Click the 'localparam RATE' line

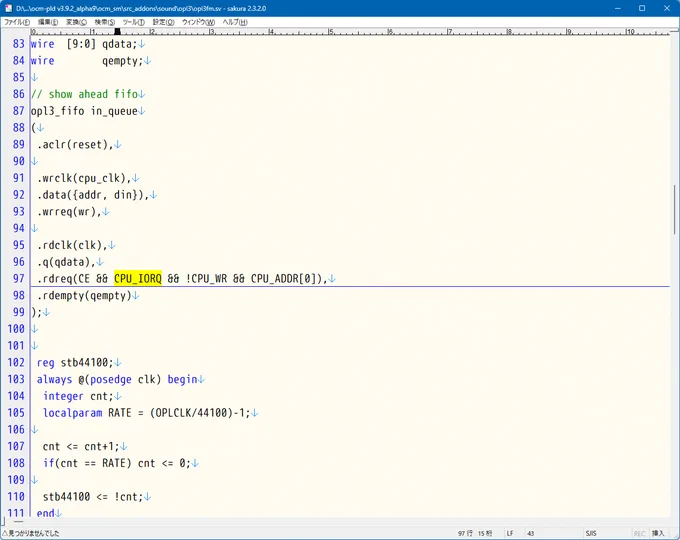(147, 412)
